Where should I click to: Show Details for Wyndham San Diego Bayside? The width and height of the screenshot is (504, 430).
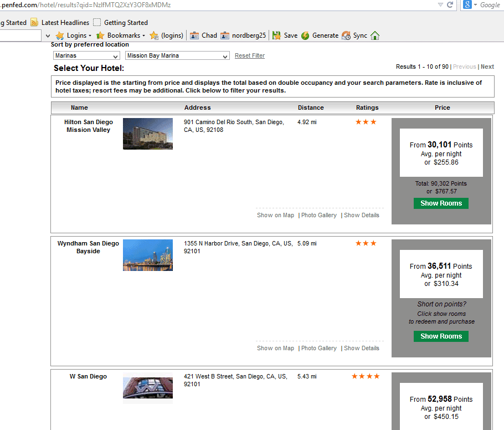coord(362,349)
